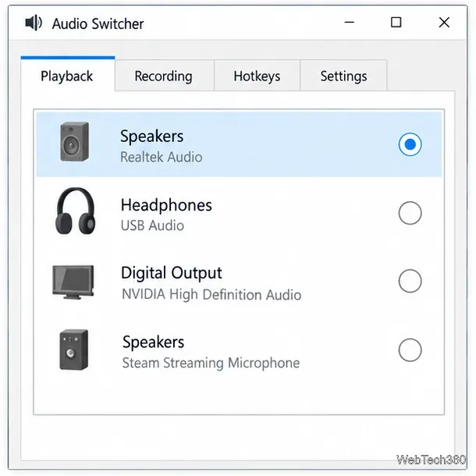476x476 pixels.
Task: Click the 'Digital Output' device name
Action: click(172, 274)
